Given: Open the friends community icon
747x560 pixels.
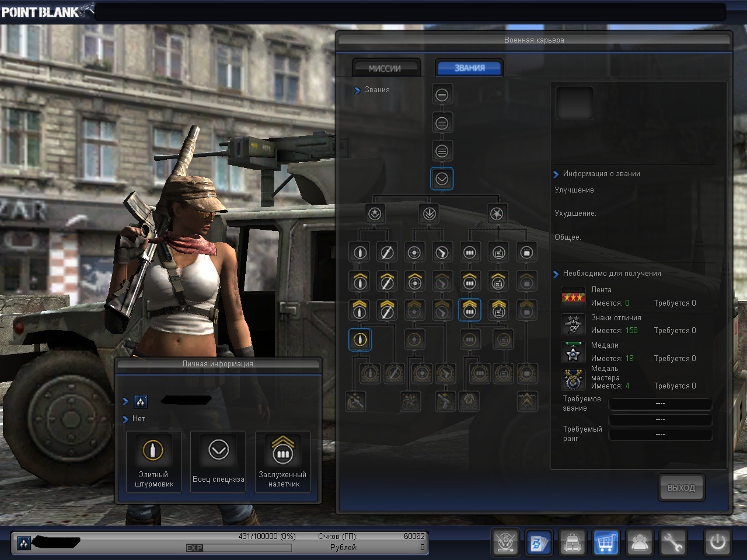Looking at the screenshot, I should point(639,542).
